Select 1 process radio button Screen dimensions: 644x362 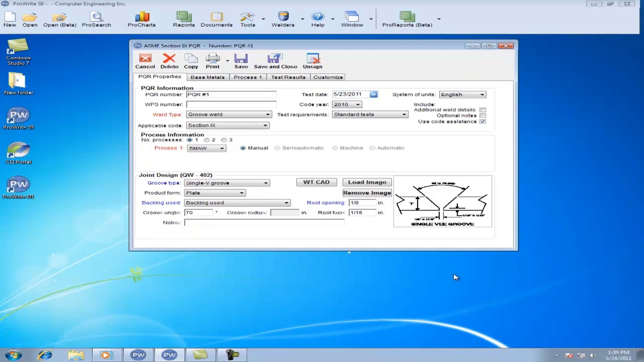click(190, 140)
